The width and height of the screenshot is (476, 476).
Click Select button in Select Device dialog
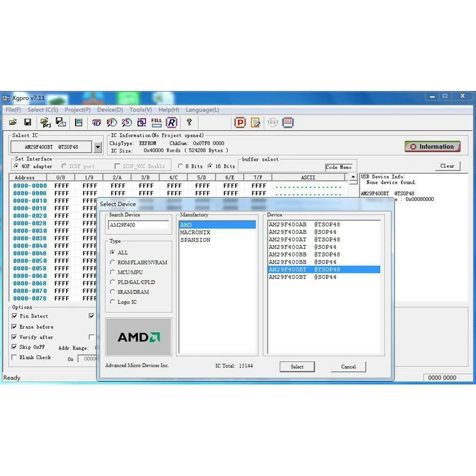tap(297, 367)
